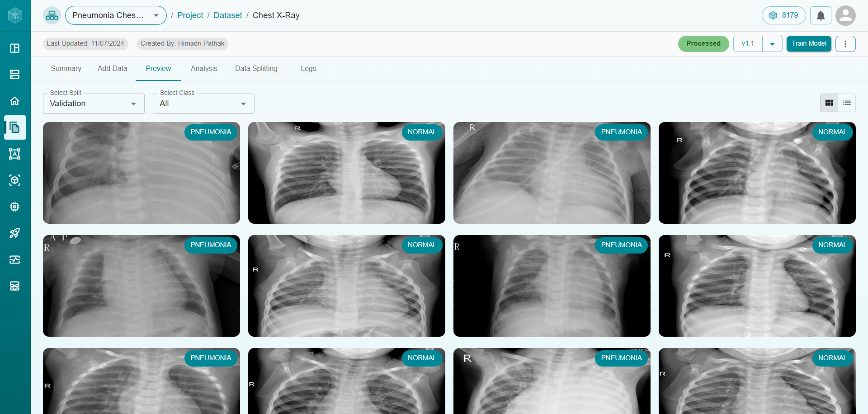Open the rocket deploy sidebar icon
Screen dimensions: 868x414
click(x=15, y=233)
